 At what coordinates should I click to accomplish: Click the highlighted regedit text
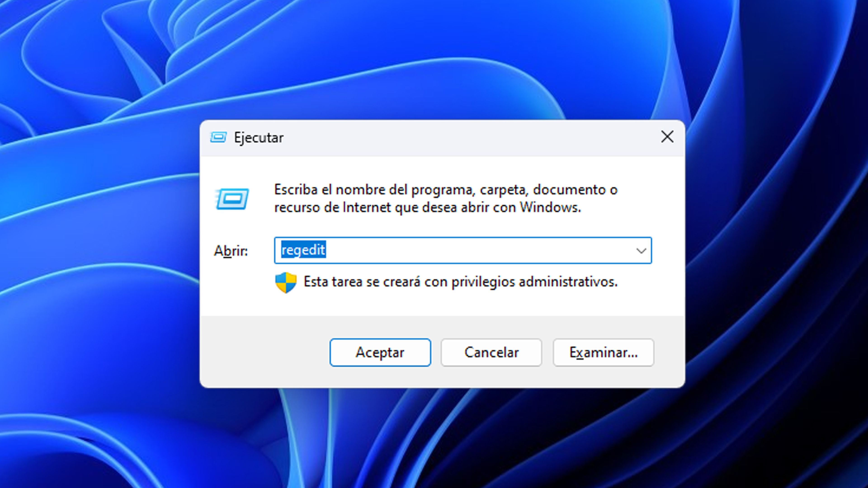303,250
